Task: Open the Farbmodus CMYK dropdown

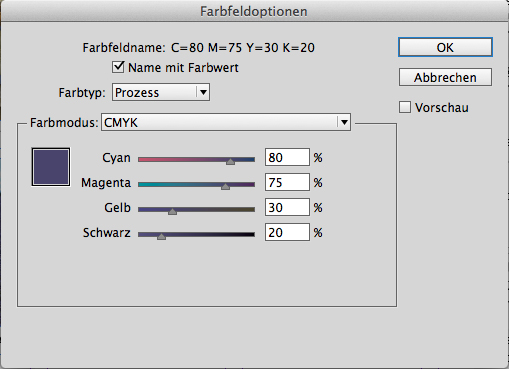Action: coord(226,122)
